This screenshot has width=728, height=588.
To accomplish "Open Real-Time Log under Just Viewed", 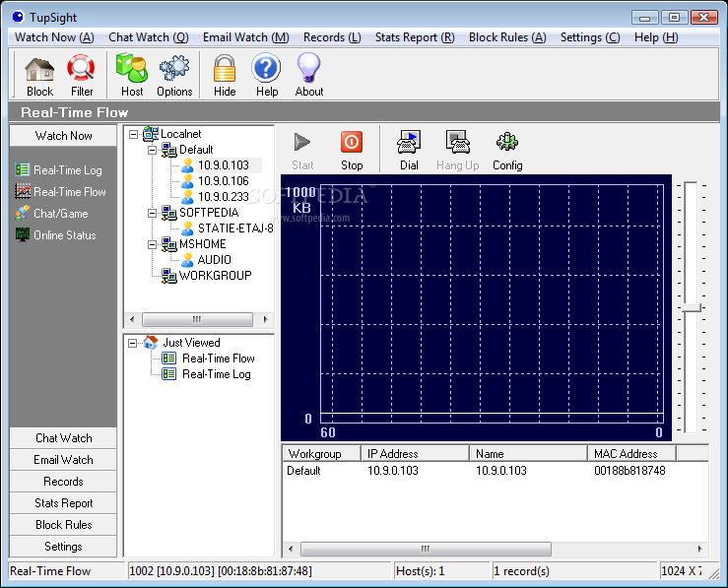I will click(217, 374).
